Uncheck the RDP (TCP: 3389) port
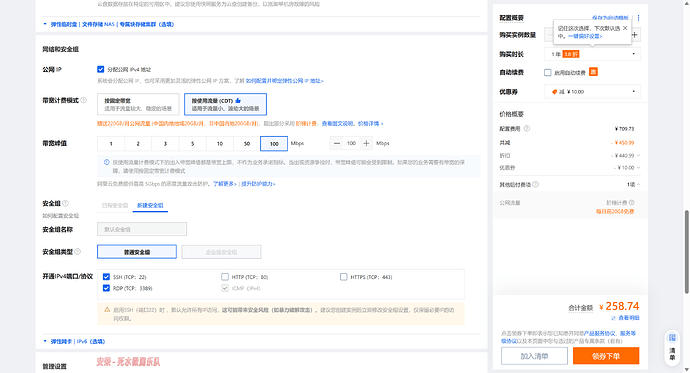The width and height of the screenshot is (690, 373). [x=106, y=288]
